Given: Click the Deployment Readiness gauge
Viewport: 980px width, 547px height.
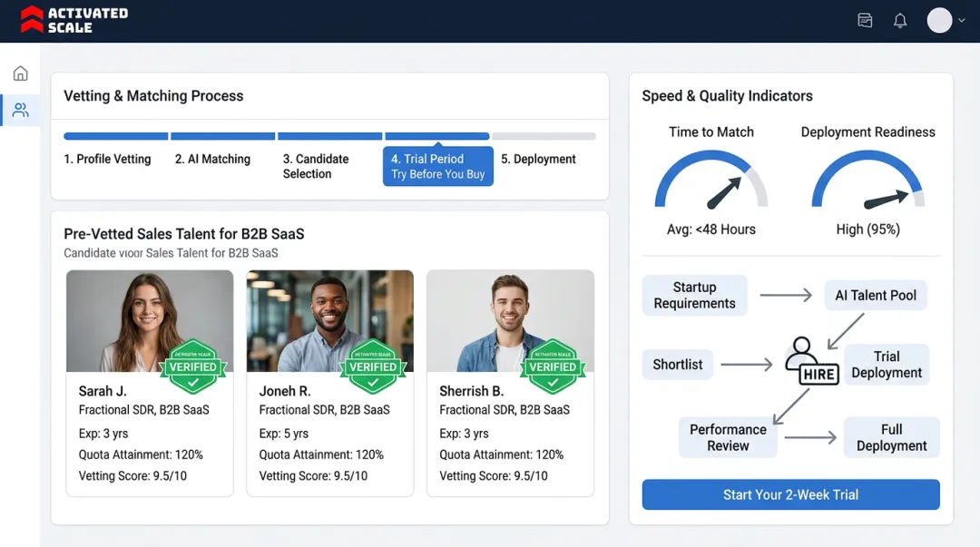Looking at the screenshot, I should pos(868,180).
